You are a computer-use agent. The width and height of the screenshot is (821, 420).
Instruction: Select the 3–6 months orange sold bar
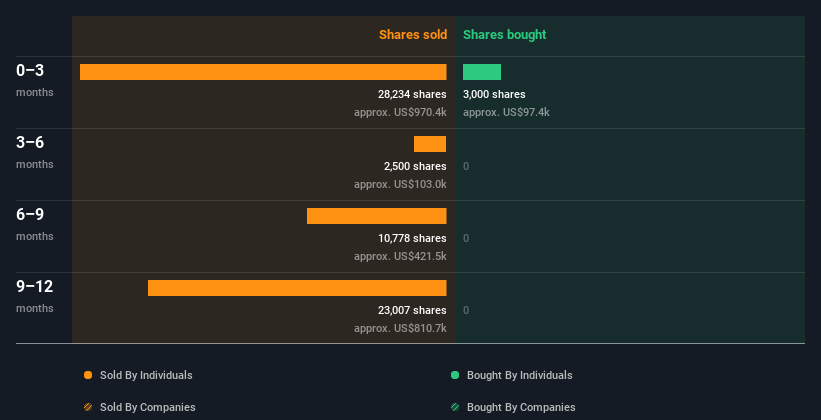(430, 144)
